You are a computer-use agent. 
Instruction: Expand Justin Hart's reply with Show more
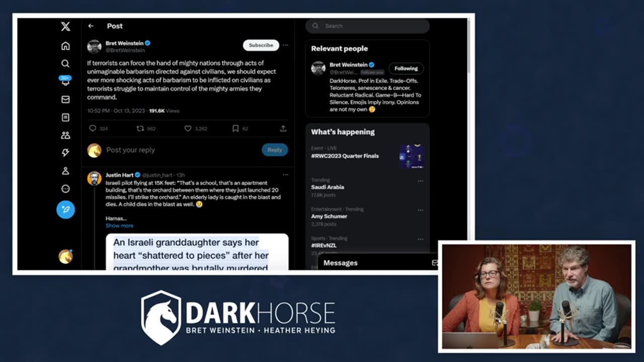119,226
